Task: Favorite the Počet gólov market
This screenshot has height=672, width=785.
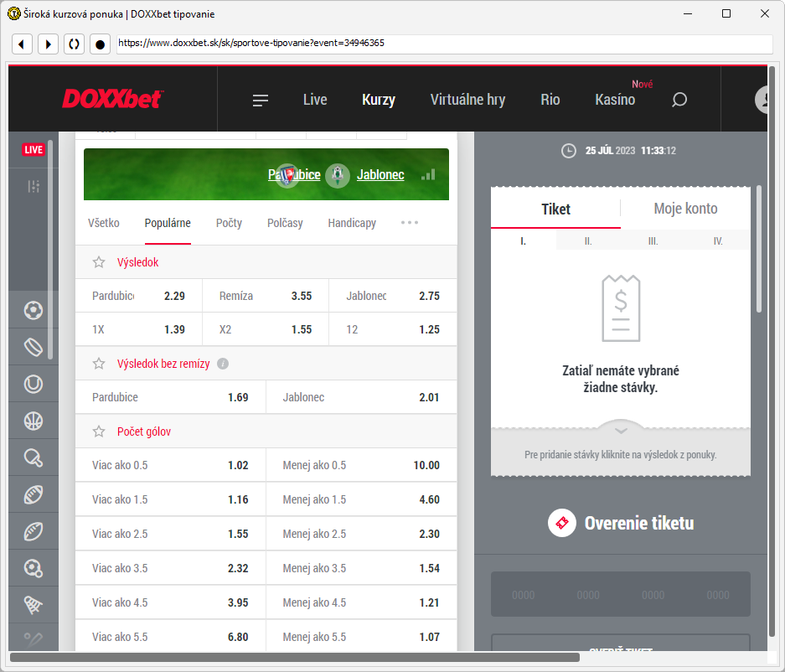Action: point(99,432)
